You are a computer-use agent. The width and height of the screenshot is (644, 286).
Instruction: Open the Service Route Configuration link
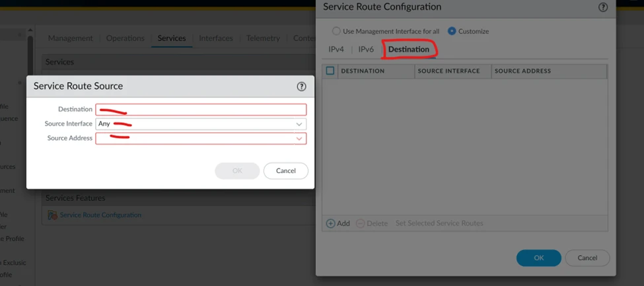pos(100,215)
